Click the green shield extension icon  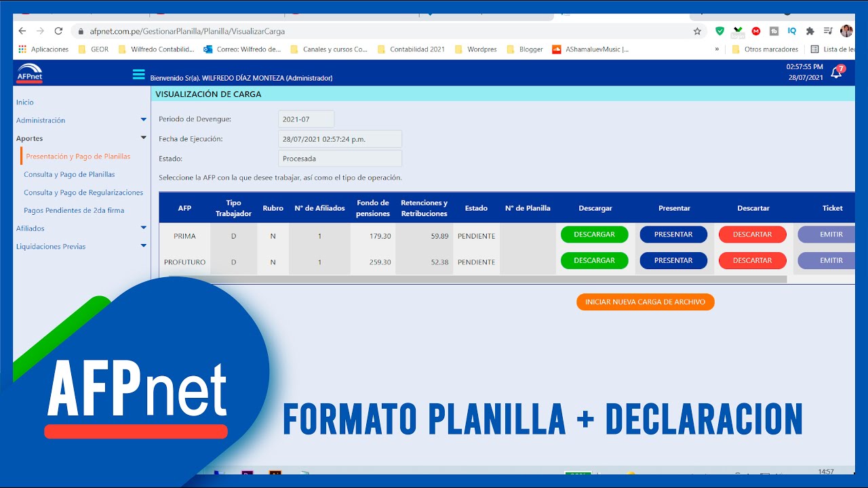pyautogui.click(x=720, y=31)
